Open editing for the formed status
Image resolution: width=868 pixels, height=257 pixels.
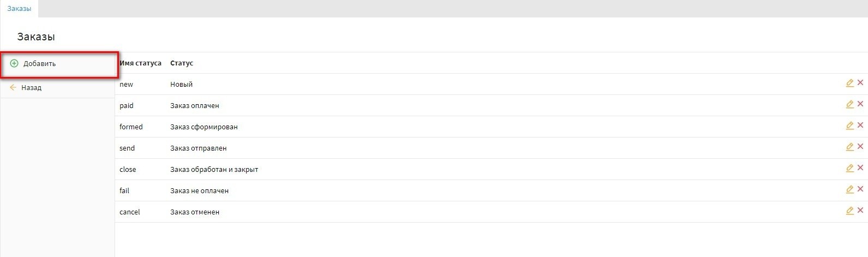[x=849, y=125]
